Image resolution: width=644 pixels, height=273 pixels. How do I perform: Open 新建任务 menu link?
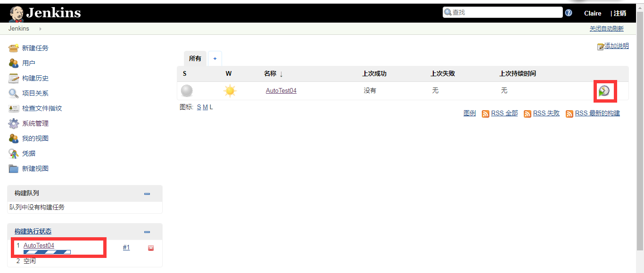tap(35, 48)
